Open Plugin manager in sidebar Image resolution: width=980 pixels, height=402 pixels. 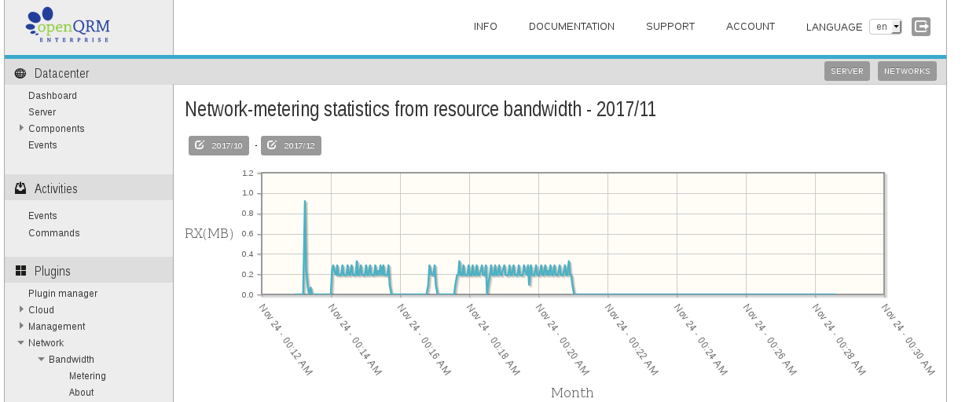click(63, 294)
